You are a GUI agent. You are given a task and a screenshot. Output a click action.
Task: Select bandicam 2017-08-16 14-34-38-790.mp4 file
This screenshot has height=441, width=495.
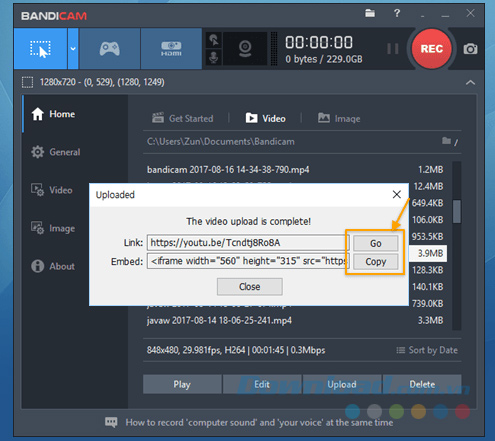(x=228, y=170)
